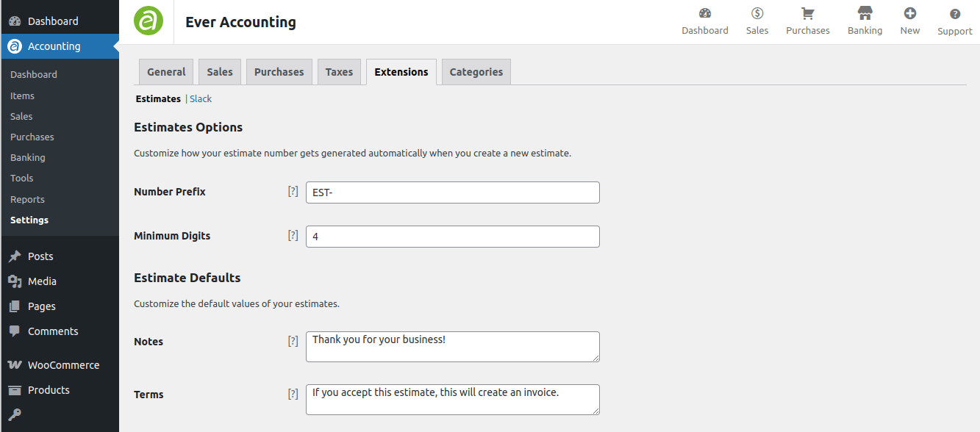Focus the Number Prefix field with EST-
This screenshot has width=980, height=432.
point(453,192)
